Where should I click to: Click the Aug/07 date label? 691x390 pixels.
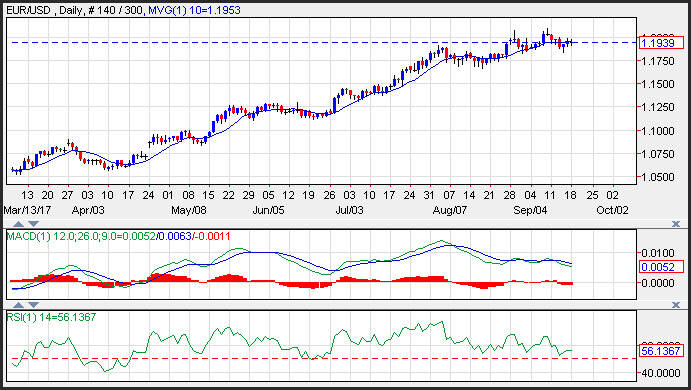pos(450,210)
